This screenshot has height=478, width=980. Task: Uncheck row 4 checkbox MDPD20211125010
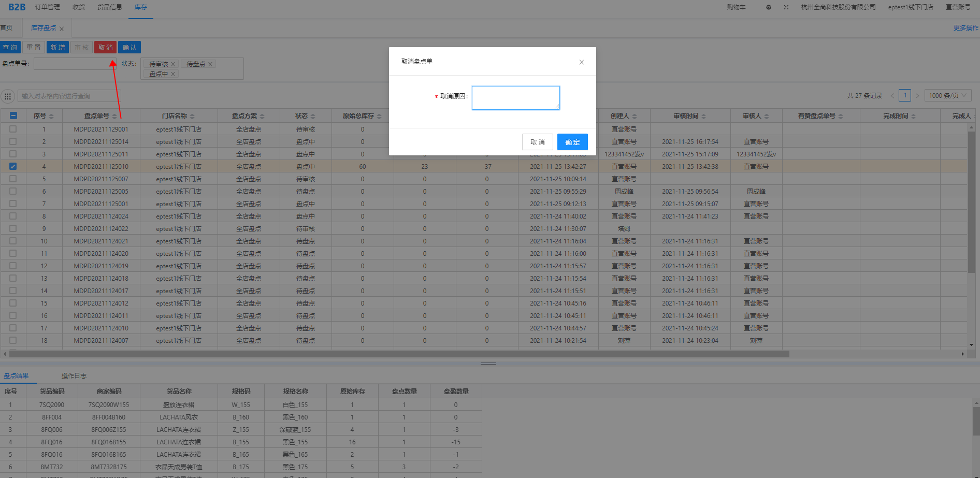13,166
